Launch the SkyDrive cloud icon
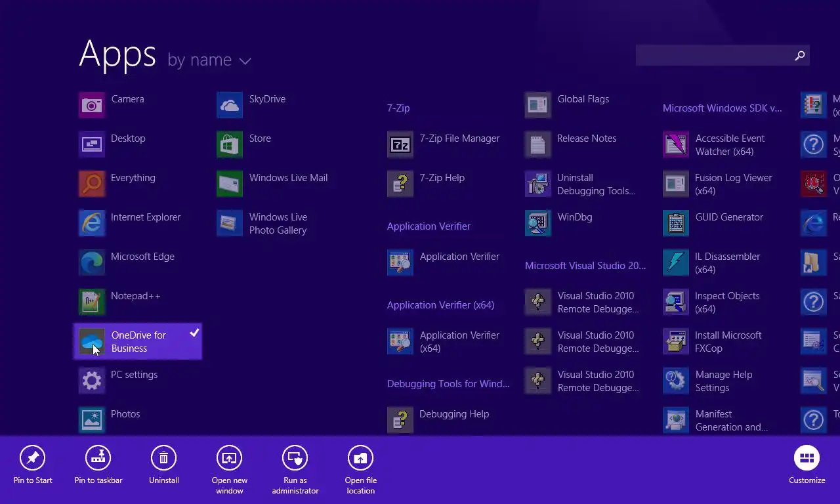This screenshot has height=504, width=840. click(230, 105)
